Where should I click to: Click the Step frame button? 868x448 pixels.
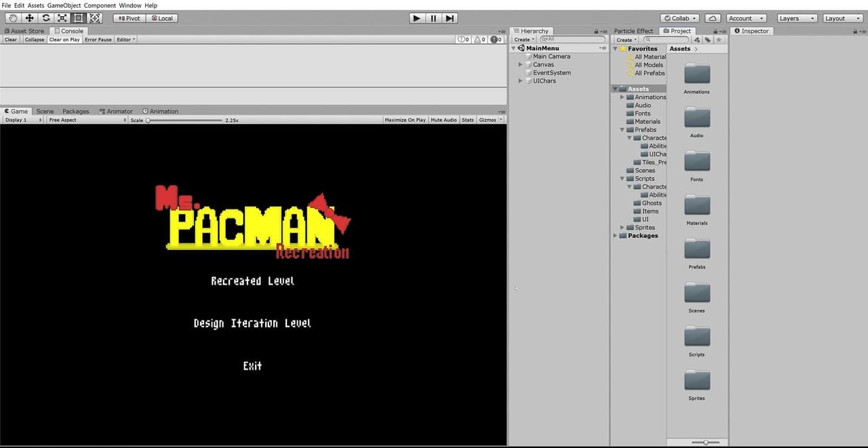coord(450,18)
